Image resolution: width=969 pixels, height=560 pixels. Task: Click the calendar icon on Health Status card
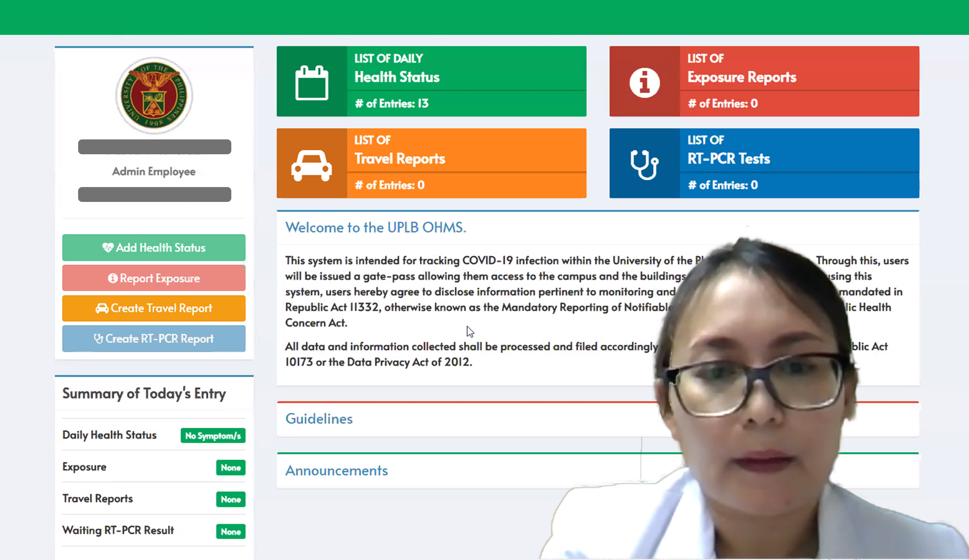[x=311, y=83]
